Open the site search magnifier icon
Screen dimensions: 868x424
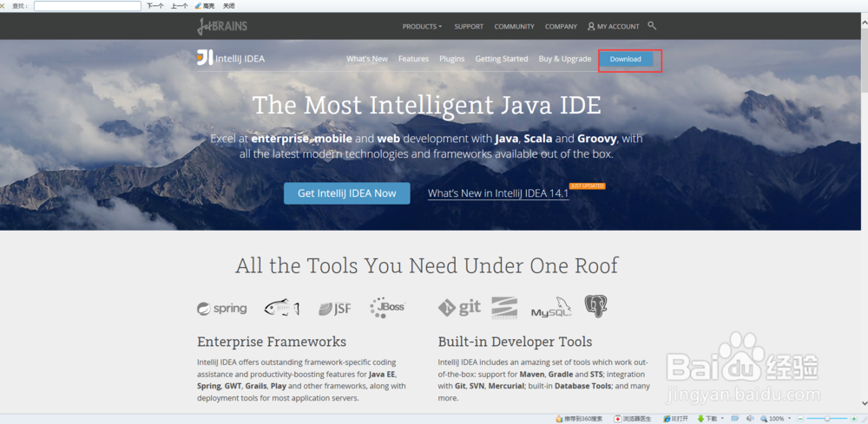pyautogui.click(x=652, y=25)
